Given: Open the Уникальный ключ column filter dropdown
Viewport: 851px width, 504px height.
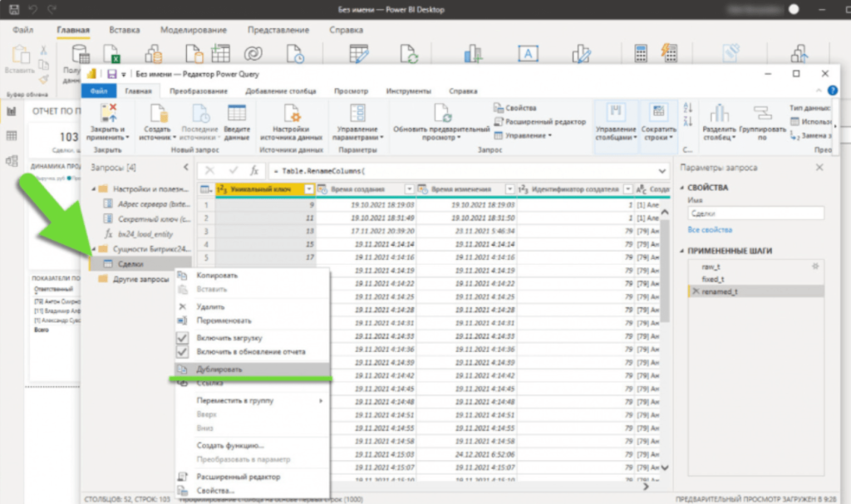Looking at the screenshot, I should coord(309,189).
